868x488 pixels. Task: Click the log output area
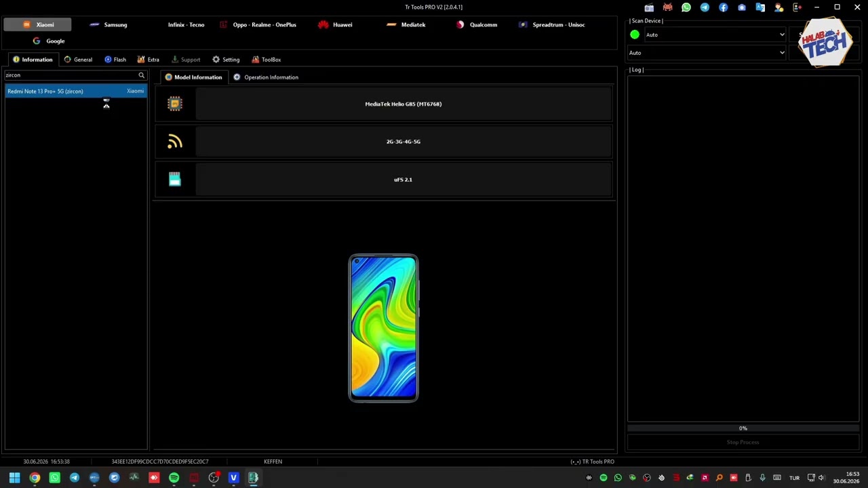point(743,248)
